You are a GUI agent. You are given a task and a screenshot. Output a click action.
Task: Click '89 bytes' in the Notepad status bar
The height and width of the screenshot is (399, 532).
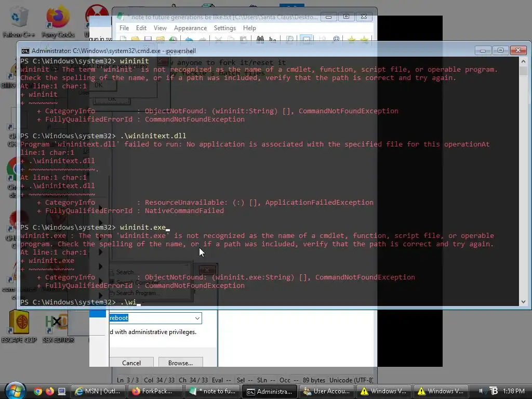[314, 380]
